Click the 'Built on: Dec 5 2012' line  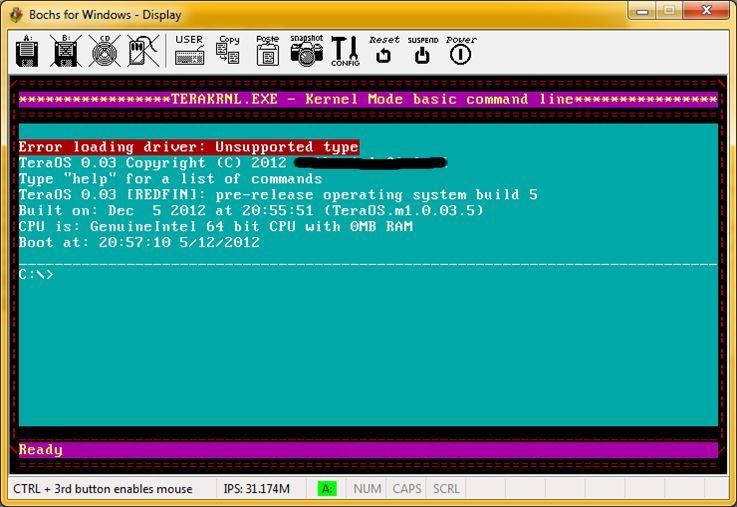click(x=251, y=211)
